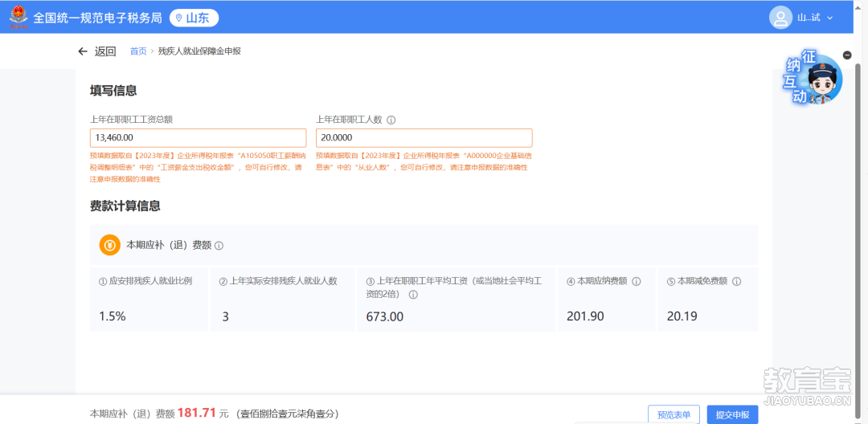Open the 首页 breadcrumb link
This screenshot has height=424, width=868.
click(x=138, y=51)
